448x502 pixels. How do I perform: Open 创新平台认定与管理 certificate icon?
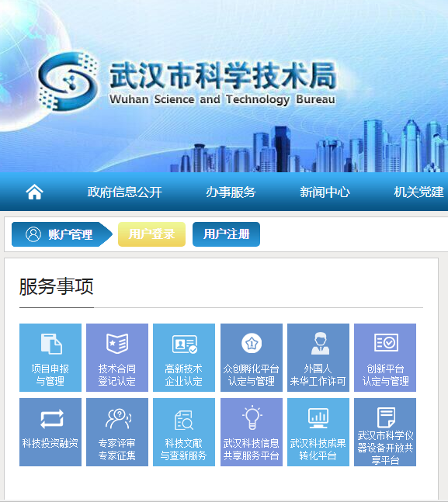click(x=386, y=342)
